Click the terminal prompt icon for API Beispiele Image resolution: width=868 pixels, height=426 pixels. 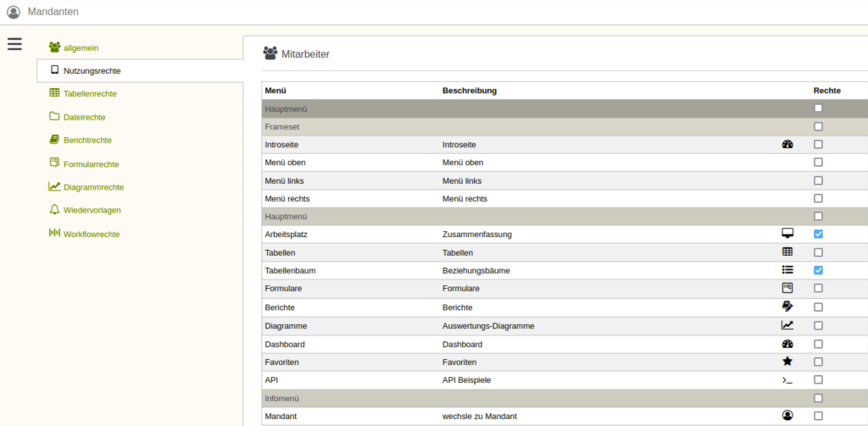(787, 380)
